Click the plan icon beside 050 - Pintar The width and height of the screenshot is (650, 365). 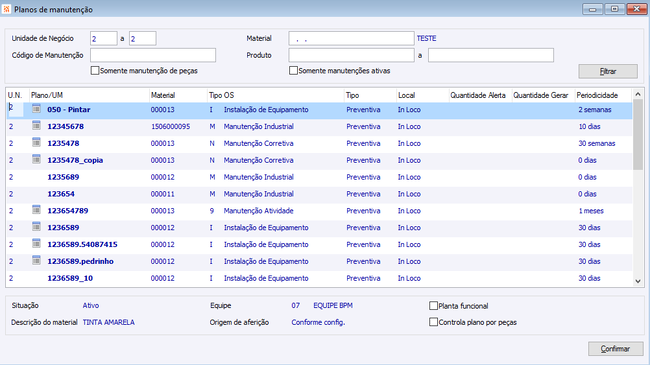coord(36,109)
